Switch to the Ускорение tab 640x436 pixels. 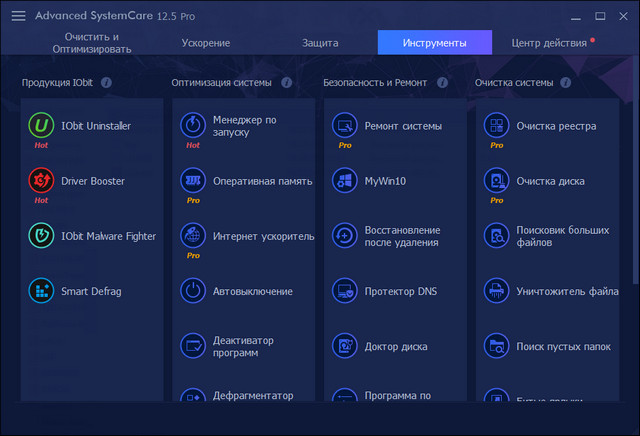(x=206, y=43)
